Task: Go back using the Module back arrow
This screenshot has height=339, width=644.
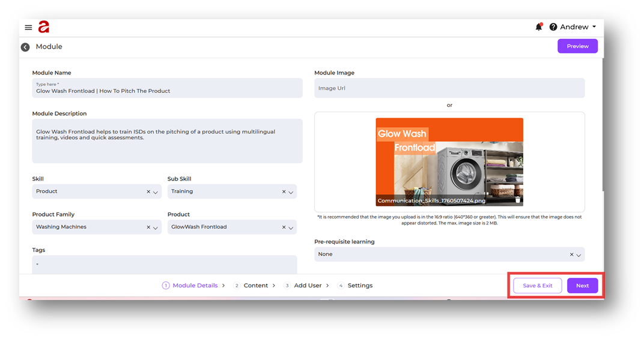Action: click(25, 47)
